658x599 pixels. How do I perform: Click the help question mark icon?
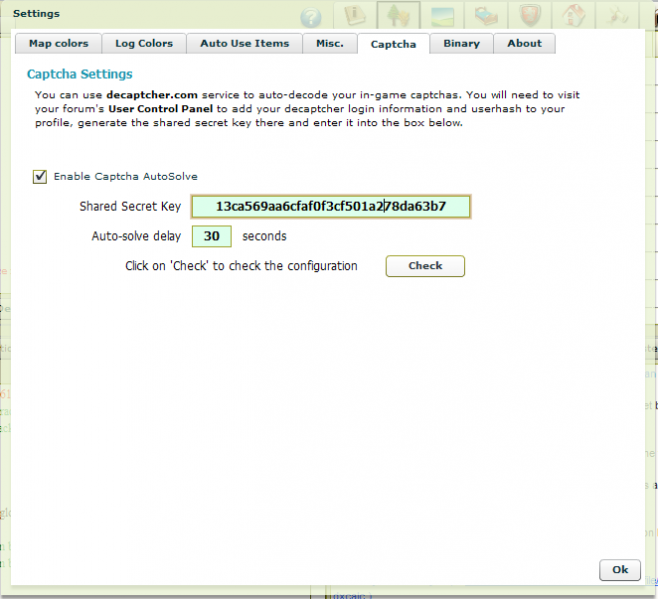pyautogui.click(x=311, y=19)
